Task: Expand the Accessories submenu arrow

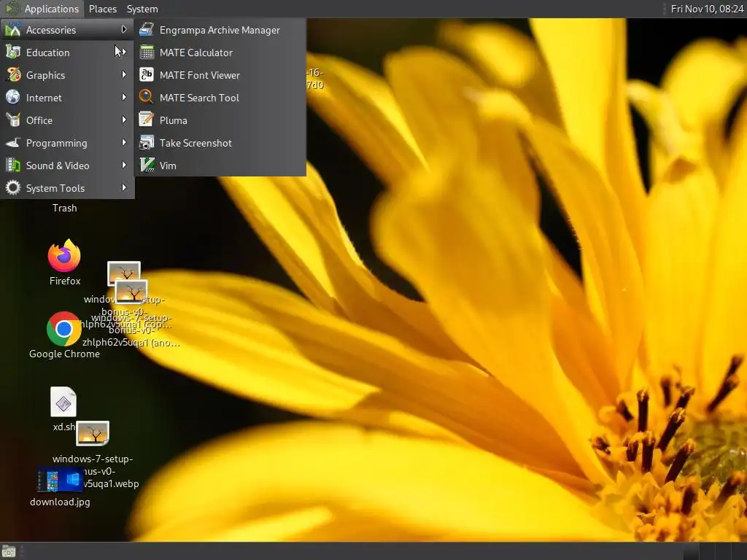Action: [x=124, y=29]
